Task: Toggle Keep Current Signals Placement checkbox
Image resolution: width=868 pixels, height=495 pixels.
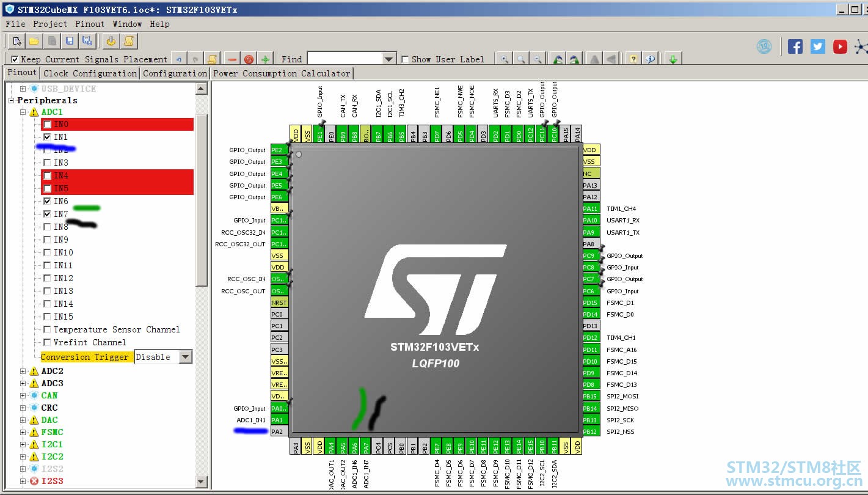Action: [15, 59]
